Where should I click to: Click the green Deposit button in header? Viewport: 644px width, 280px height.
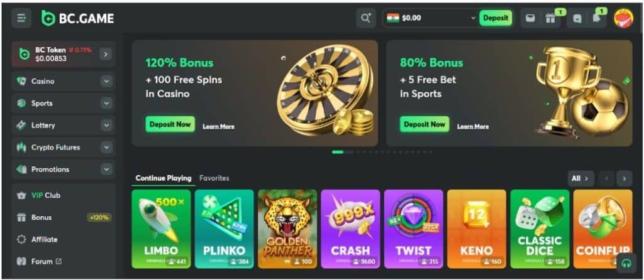pos(496,18)
